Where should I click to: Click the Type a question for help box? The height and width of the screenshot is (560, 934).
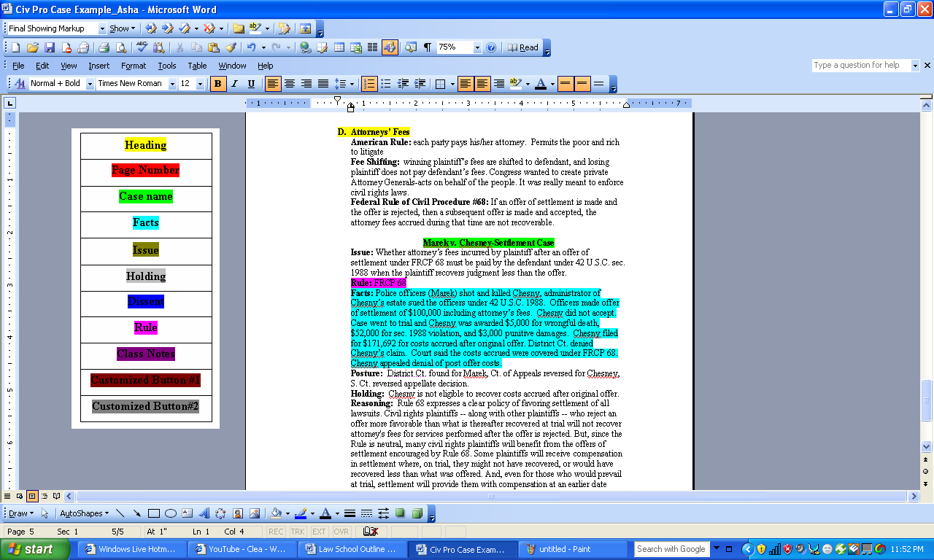coord(860,65)
